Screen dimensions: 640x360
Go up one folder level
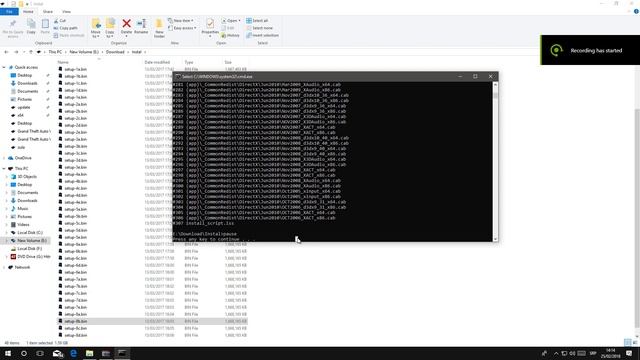point(31,52)
